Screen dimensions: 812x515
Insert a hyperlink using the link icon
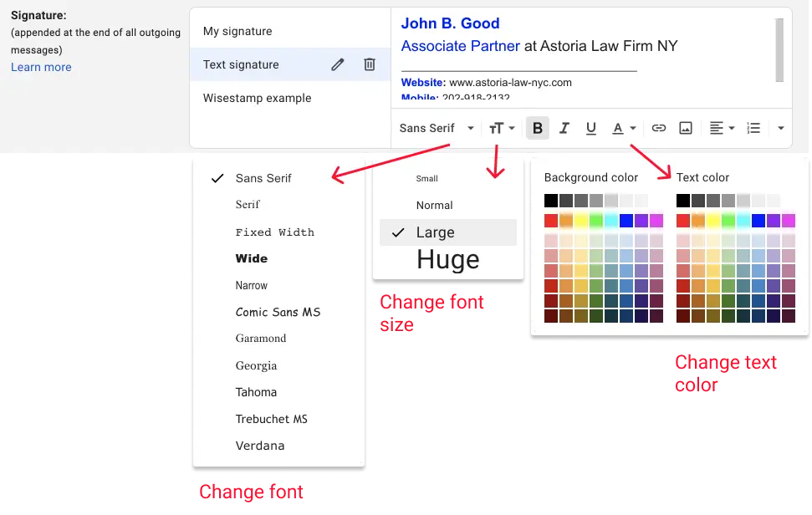click(x=658, y=128)
